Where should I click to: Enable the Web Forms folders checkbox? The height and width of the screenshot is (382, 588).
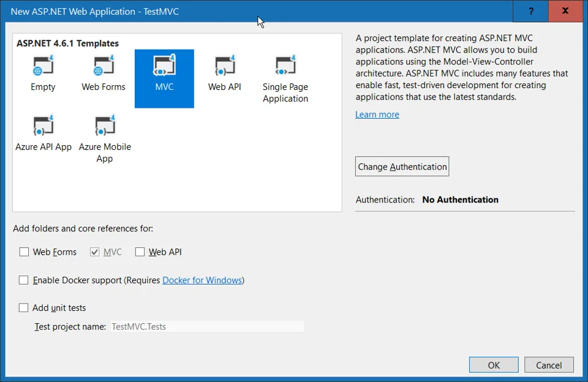click(x=24, y=252)
